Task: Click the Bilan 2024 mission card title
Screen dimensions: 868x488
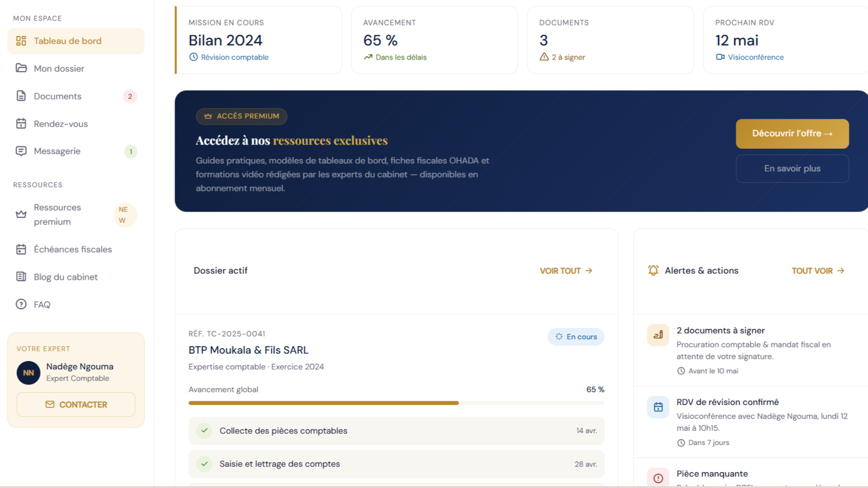Action: coord(225,41)
